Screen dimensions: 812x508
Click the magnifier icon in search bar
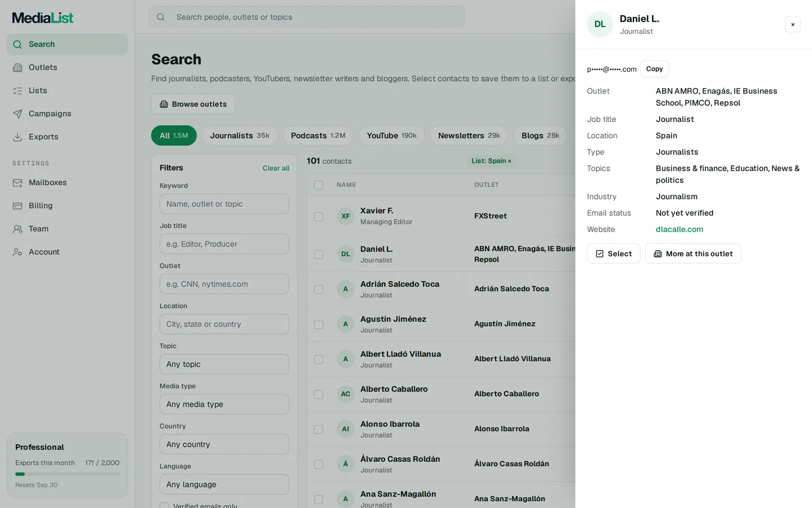tap(161, 17)
